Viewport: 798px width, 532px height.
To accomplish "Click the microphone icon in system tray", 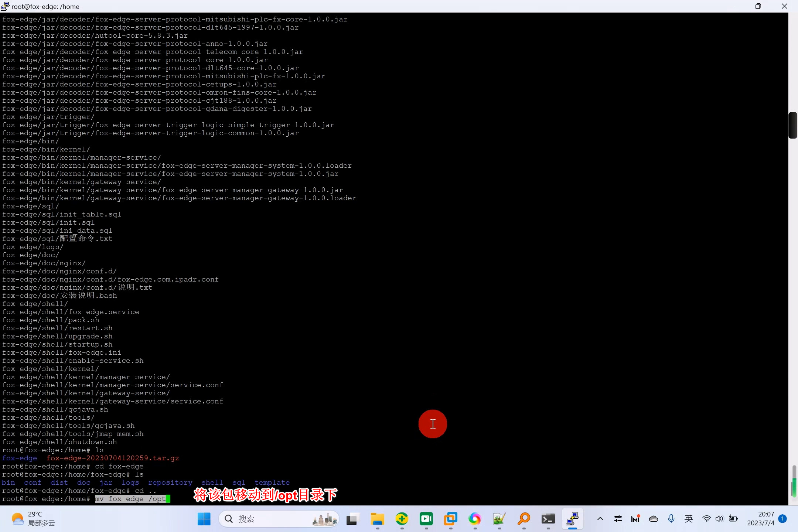I will 671,519.
